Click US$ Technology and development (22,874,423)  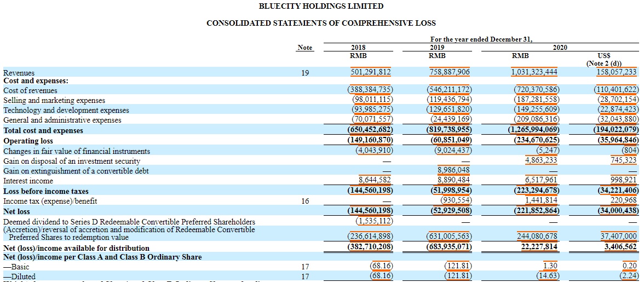(618, 110)
